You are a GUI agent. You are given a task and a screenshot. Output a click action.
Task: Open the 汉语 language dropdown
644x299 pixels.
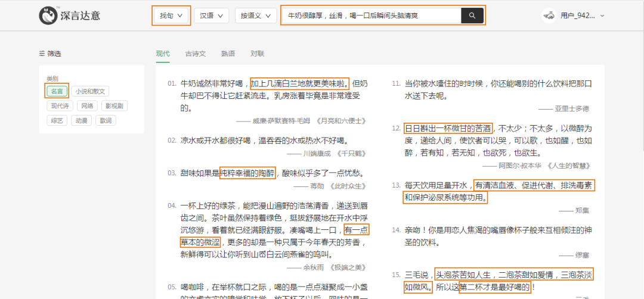[211, 15]
